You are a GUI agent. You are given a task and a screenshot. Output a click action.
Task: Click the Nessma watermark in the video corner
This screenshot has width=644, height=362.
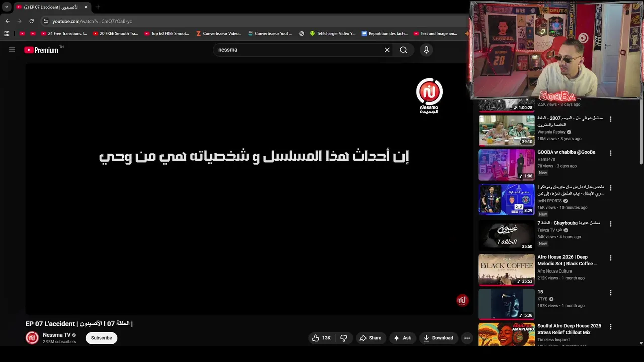(462, 300)
